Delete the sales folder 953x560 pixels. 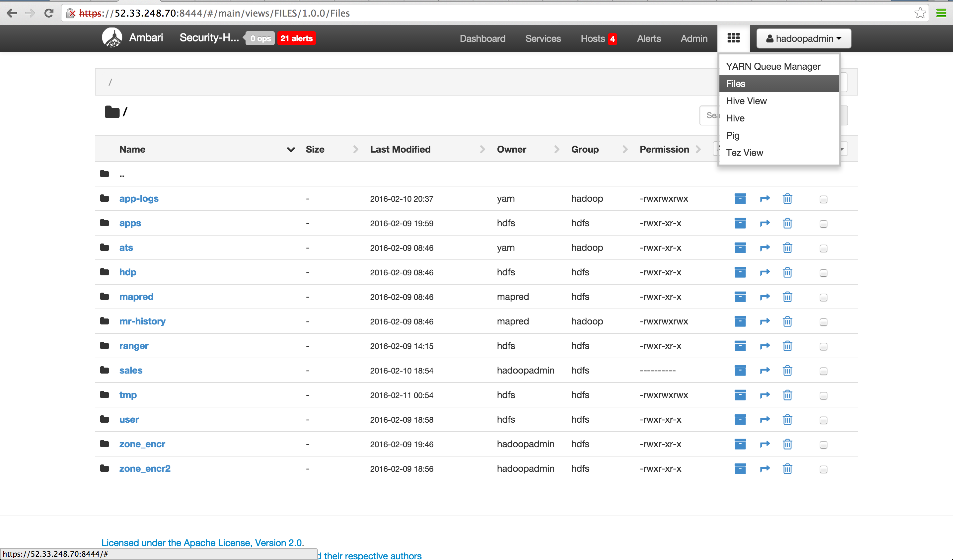787,371
